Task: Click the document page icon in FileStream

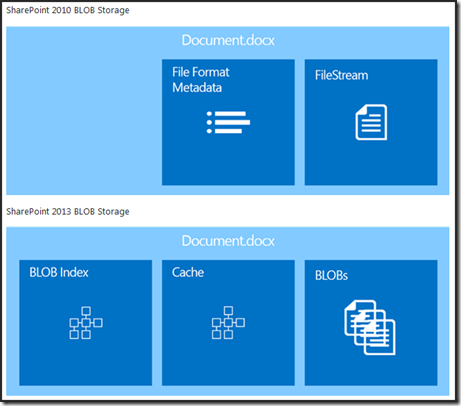Action: pyautogui.click(x=371, y=122)
